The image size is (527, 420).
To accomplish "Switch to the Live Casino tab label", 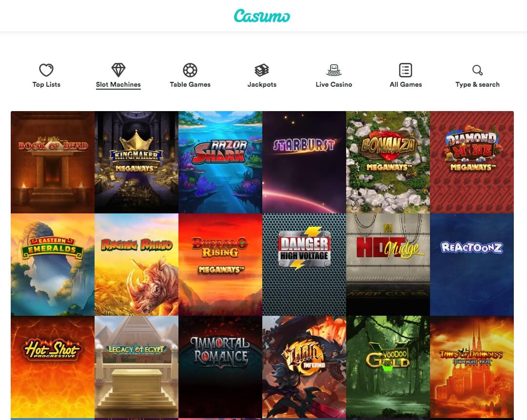I will [334, 84].
